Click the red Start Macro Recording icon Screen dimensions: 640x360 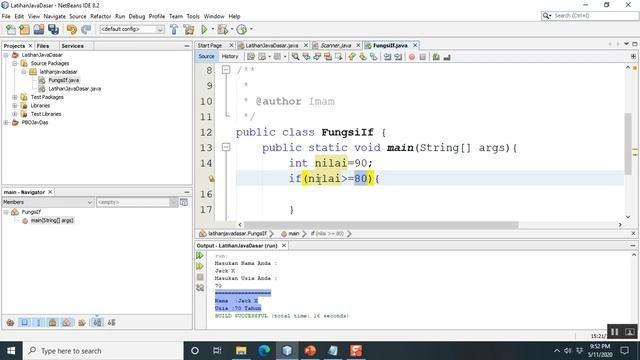(x=412, y=57)
